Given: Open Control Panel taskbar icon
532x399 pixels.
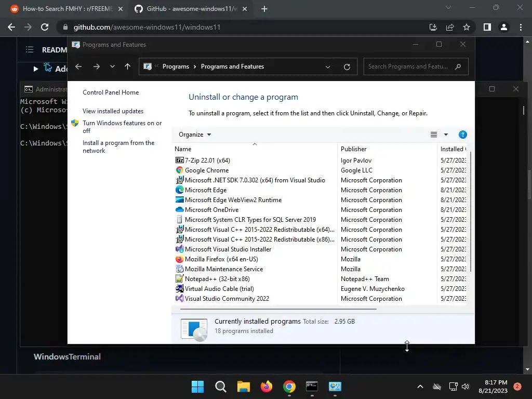Looking at the screenshot, I should [335, 387].
